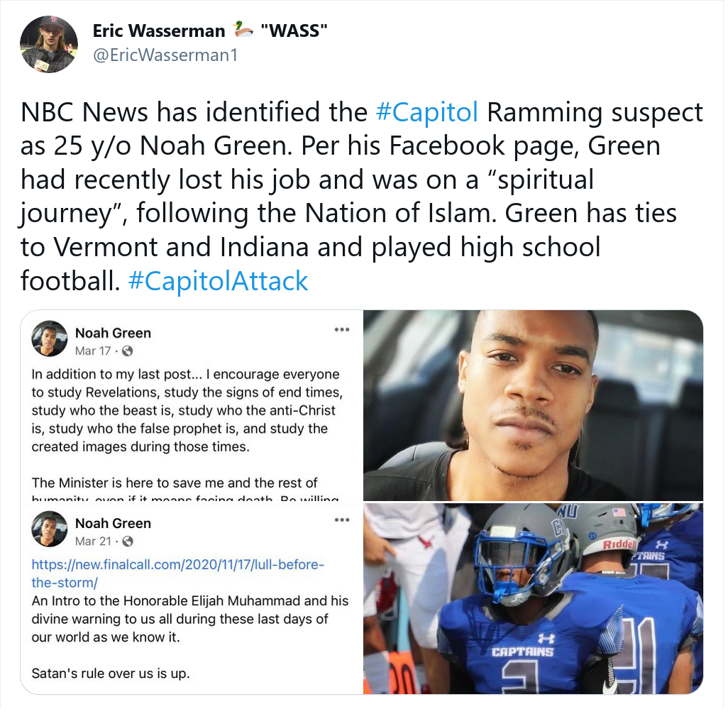
Task: Click the Mar 17 post date
Action: click(93, 351)
